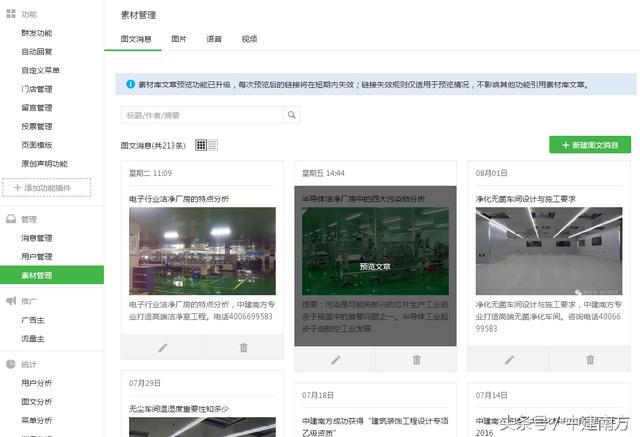Open 自动回复 in sidebar

[x=37, y=51]
